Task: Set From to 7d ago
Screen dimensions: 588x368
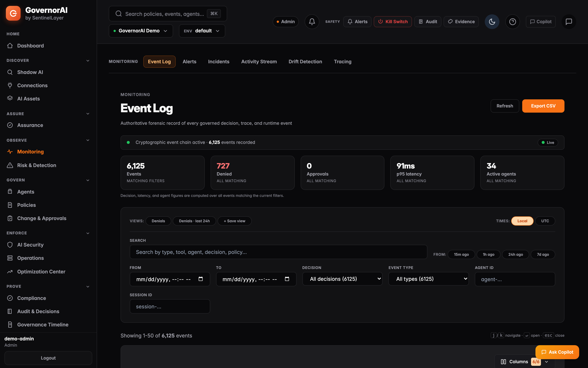Action: click(x=543, y=254)
